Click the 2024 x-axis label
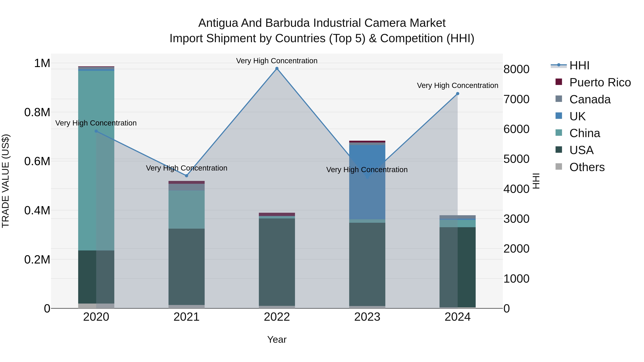 click(457, 317)
